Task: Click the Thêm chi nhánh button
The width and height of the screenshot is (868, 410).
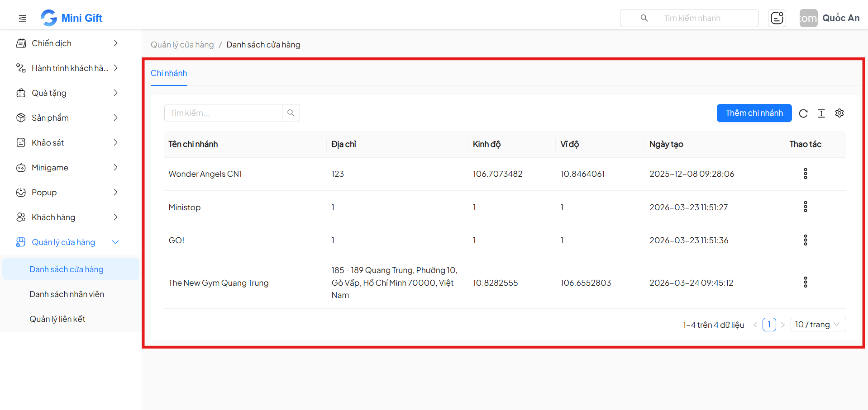Action: point(754,113)
